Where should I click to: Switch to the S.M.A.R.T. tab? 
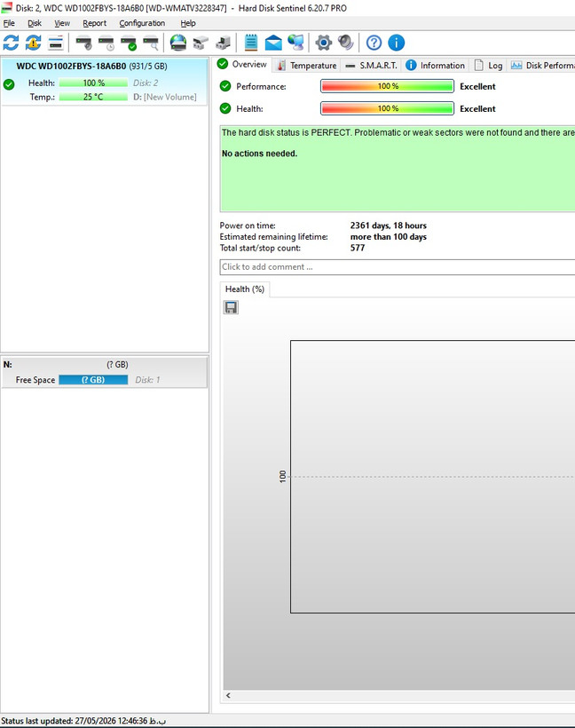coord(371,66)
